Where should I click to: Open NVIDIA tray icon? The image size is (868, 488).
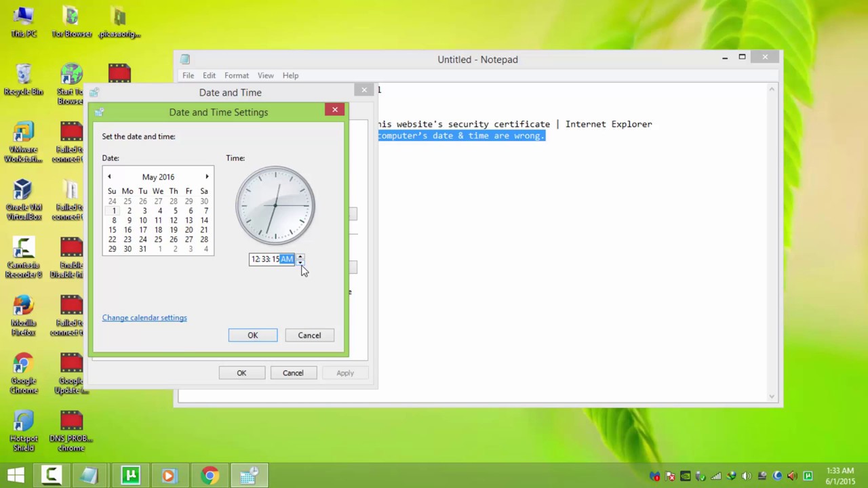pos(685,476)
